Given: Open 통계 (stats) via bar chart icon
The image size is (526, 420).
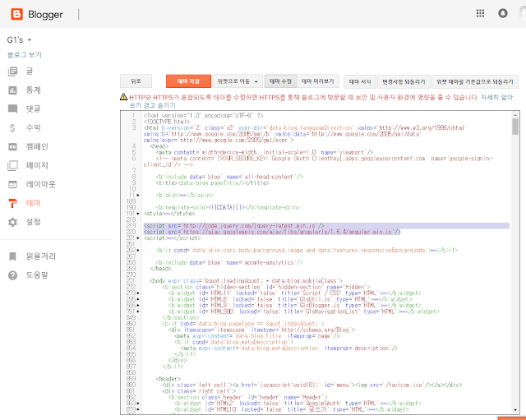Looking at the screenshot, I should pyautogui.click(x=13, y=90).
